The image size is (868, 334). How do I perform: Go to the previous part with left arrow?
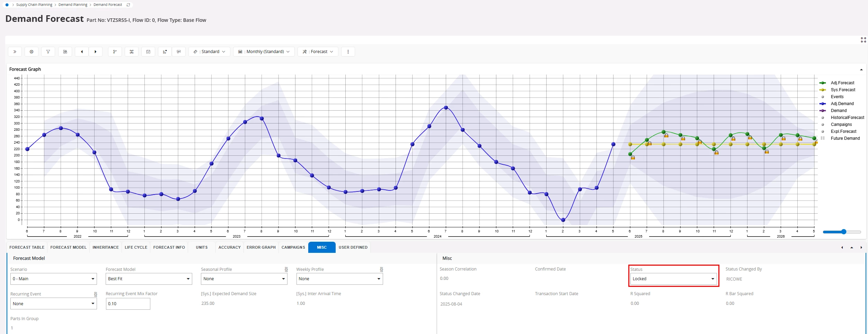click(x=82, y=52)
